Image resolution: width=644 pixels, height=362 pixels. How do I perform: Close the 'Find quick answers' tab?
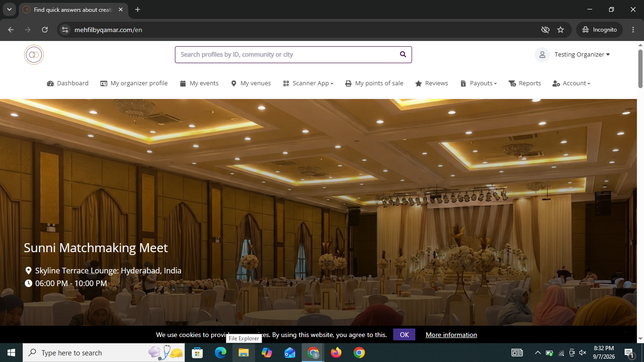tap(121, 9)
